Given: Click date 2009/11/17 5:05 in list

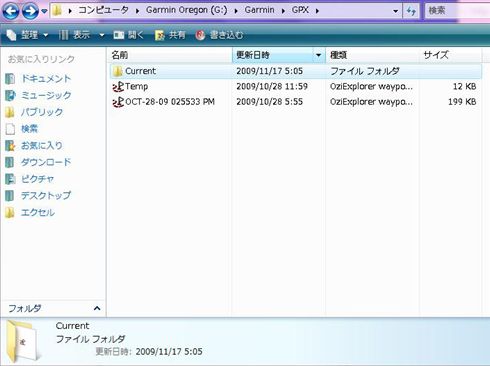Looking at the screenshot, I should pyautogui.click(x=269, y=71).
